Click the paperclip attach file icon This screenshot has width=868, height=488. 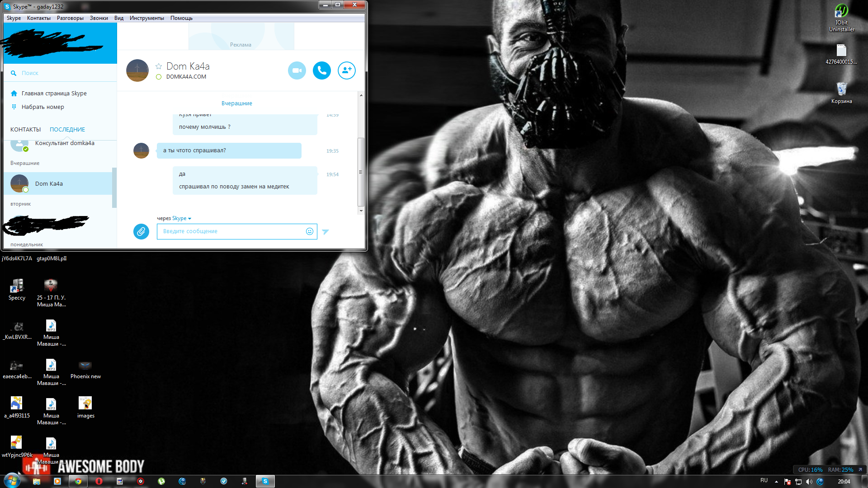pyautogui.click(x=141, y=232)
